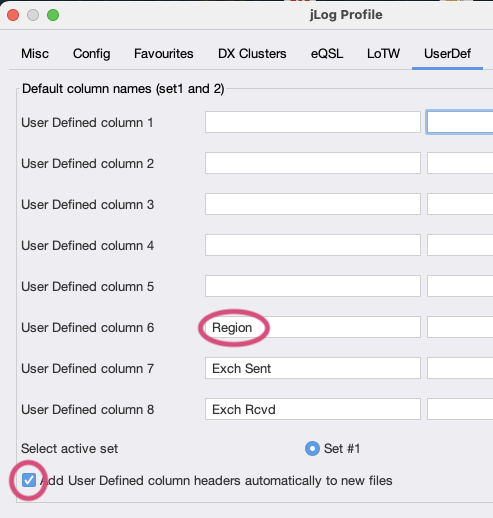Screen dimensions: 493x518
Task: Focus the User Defined column 3 field
Action: (x=313, y=204)
